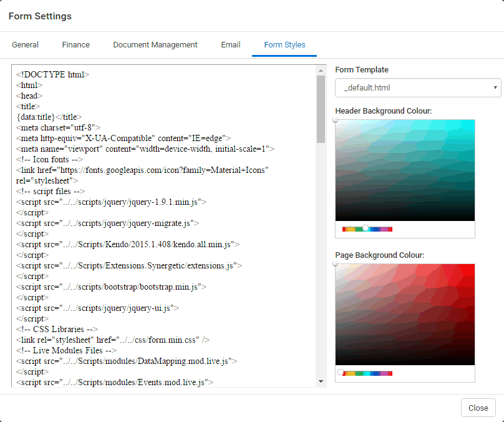Click the '{data:title}</title>' line
This screenshot has height=422, width=504.
tap(49, 117)
